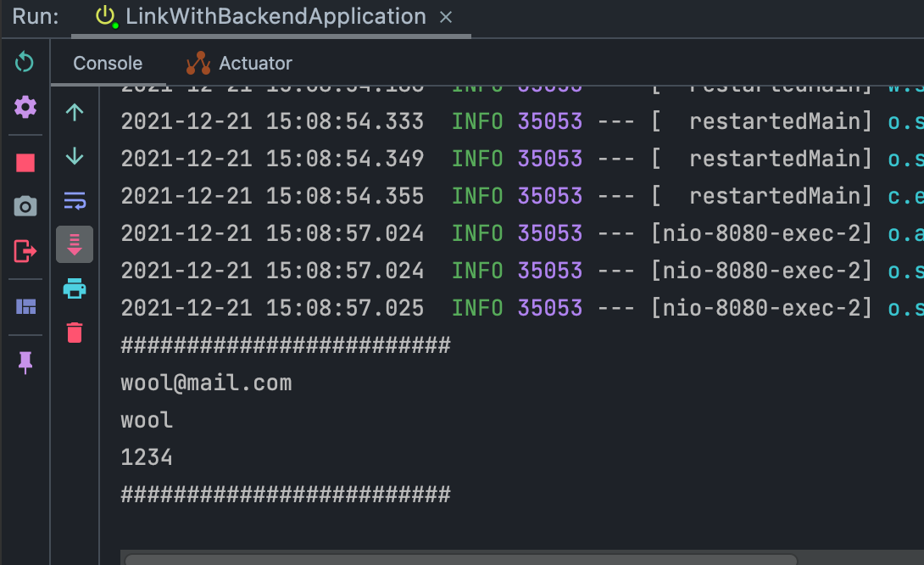This screenshot has height=565, width=924.
Task: Toggle soft-wrap for console lines
Action: (75, 201)
